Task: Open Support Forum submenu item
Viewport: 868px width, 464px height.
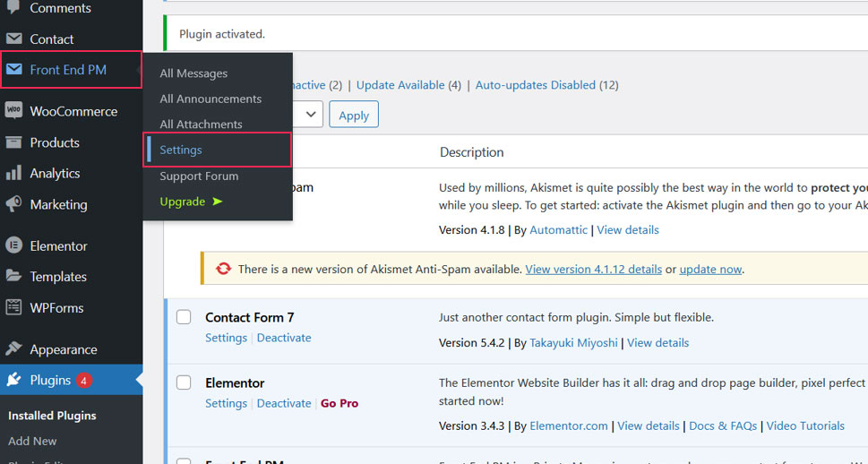Action: 199,176
